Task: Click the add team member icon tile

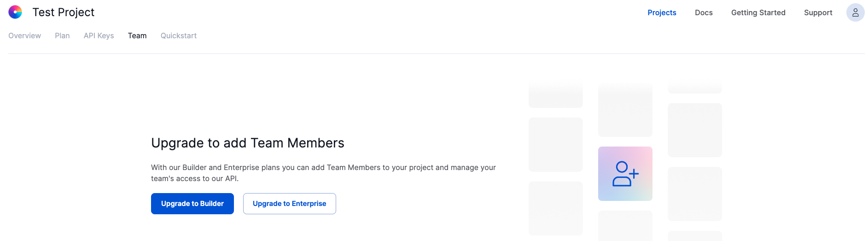Action: tap(625, 174)
